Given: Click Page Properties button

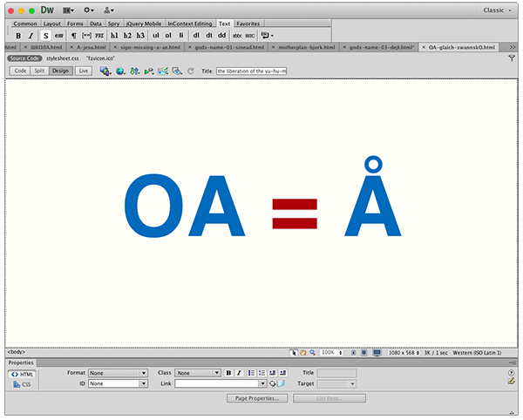Looking at the screenshot, I should click(x=257, y=398).
